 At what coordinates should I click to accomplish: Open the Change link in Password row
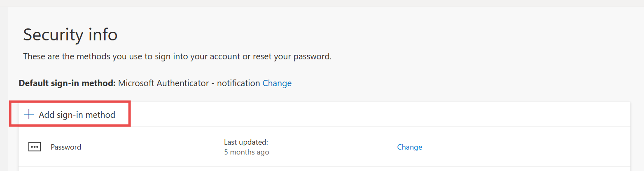coord(409,147)
